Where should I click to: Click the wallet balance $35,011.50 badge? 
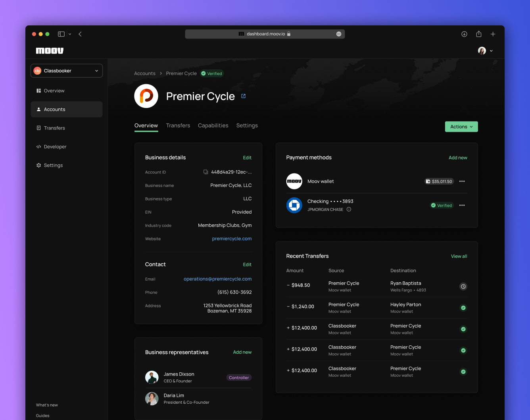(x=439, y=181)
